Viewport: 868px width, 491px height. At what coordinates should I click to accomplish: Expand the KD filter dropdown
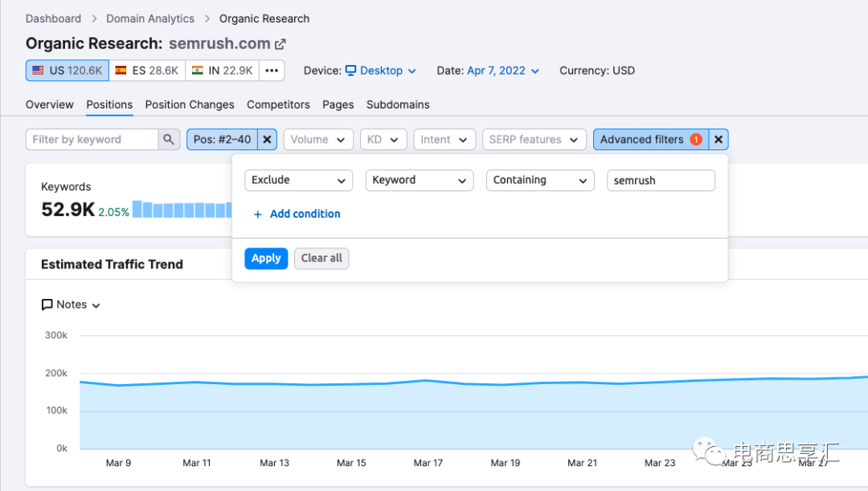[x=383, y=140]
